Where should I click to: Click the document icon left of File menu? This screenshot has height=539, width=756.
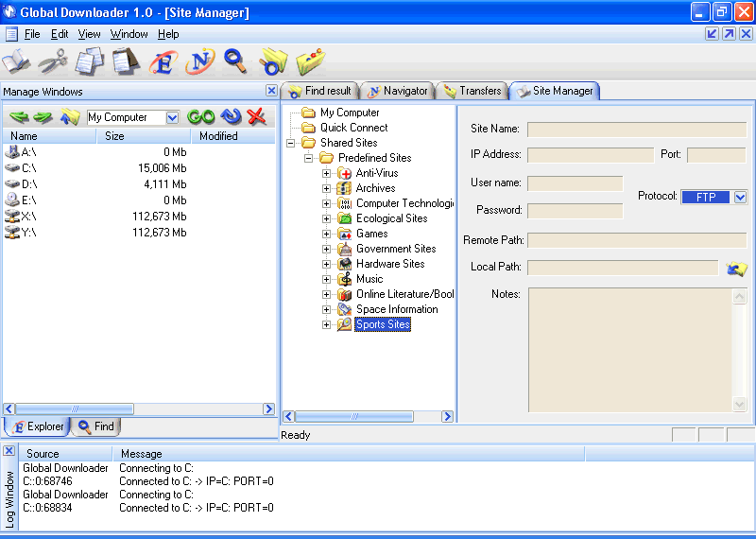pos(11,34)
